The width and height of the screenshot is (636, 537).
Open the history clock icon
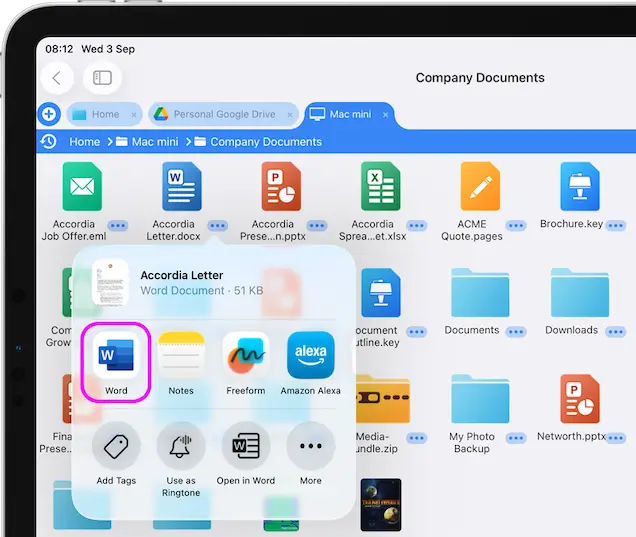(48, 142)
